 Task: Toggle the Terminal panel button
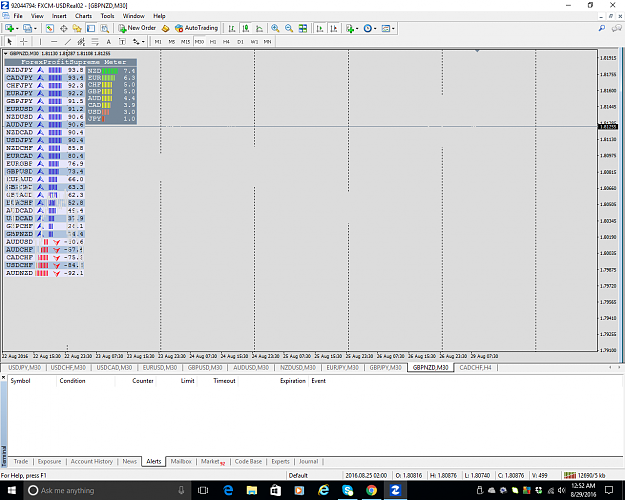click(91, 28)
